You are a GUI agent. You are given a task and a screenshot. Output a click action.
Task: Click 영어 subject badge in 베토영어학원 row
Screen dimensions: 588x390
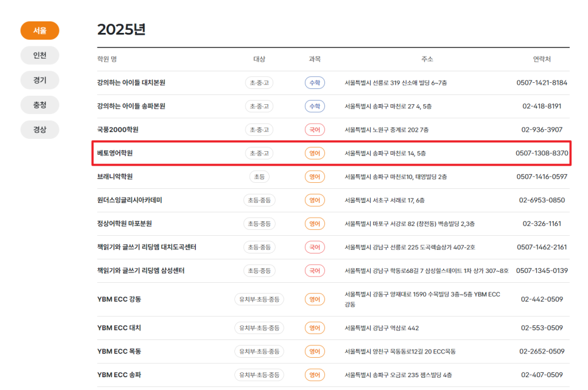point(315,153)
